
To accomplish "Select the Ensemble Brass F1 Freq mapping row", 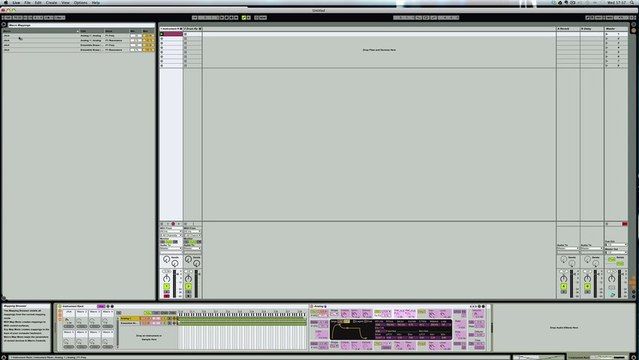I will point(79,45).
